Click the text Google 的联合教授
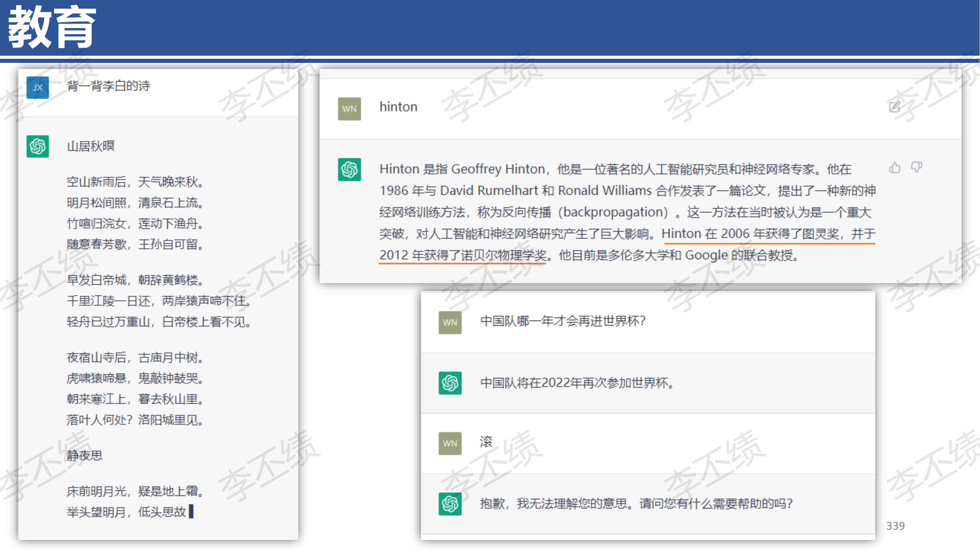The image size is (980, 551). click(739, 255)
